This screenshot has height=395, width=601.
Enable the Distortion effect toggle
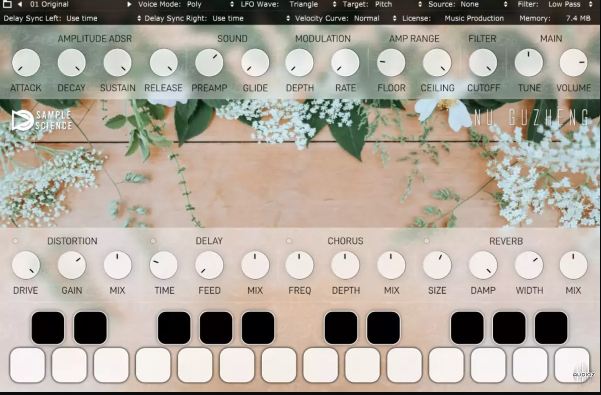(15, 241)
